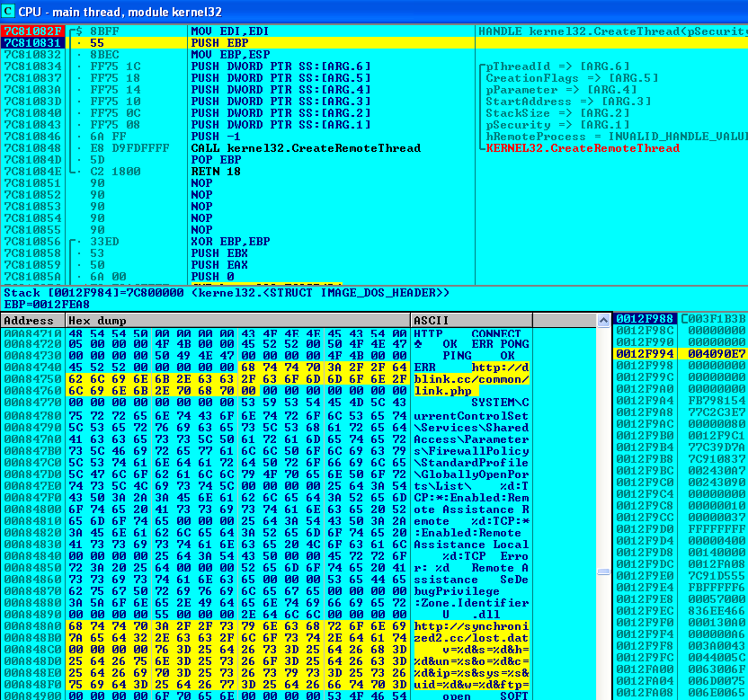
Task: Click the KERNEL32.CreateRemoteThread comment in red
Action: (583, 148)
